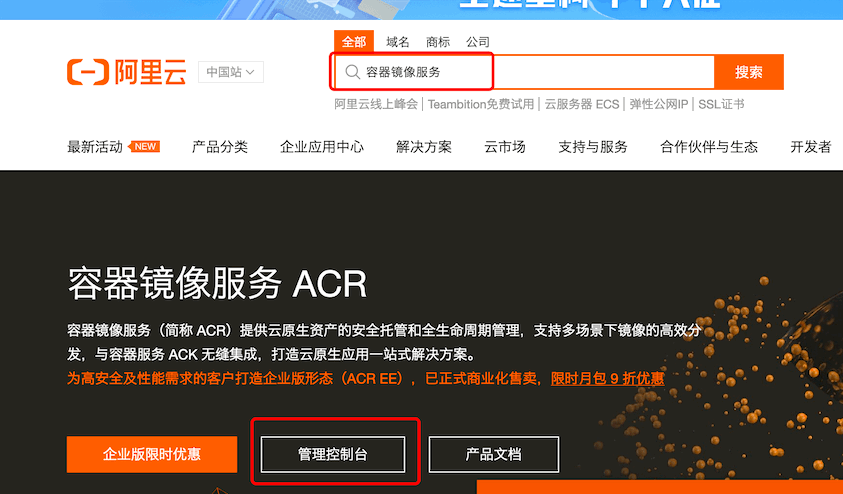Click the magnifier icon in search box
Viewport: 843px width, 494px height.
(x=353, y=72)
